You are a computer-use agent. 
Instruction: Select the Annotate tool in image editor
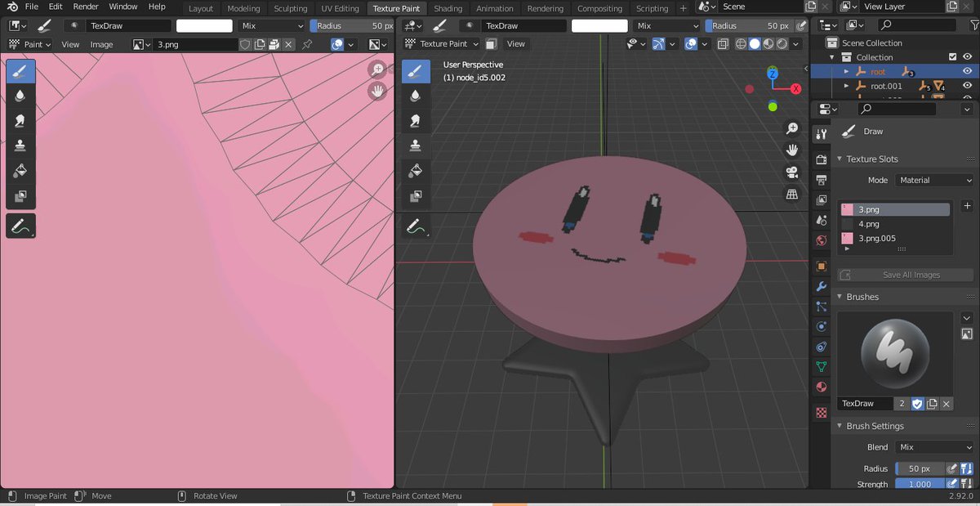point(20,226)
